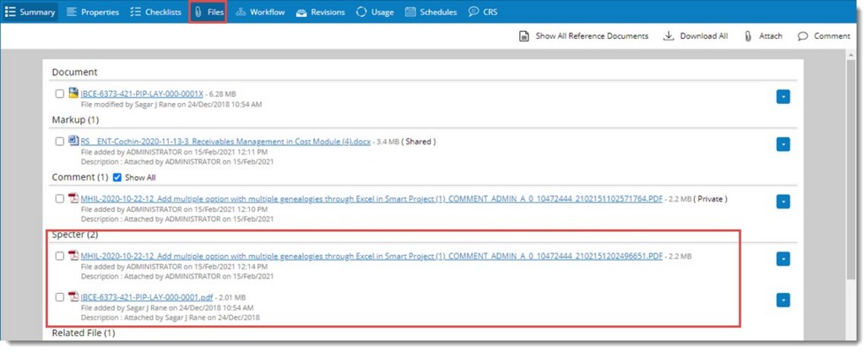Click Show All Reference Documents icon

click(x=524, y=36)
